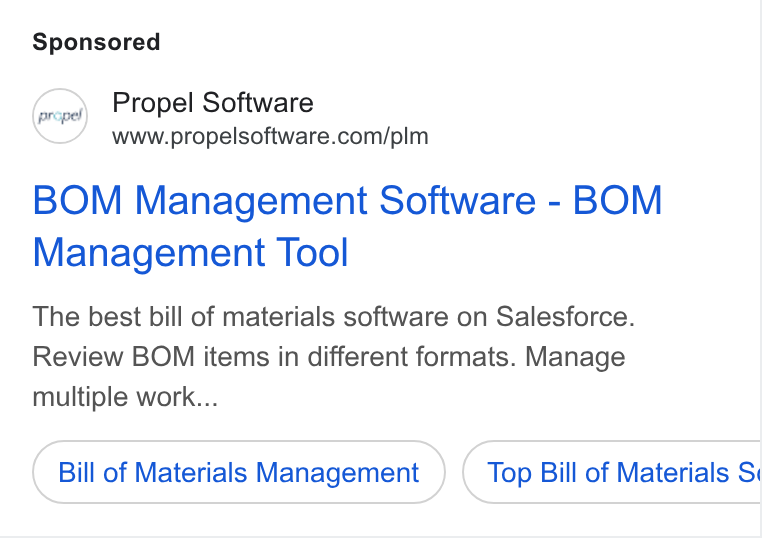The image size is (762, 538).
Task: Open the BOM Management Software headline link
Action: coord(347,226)
